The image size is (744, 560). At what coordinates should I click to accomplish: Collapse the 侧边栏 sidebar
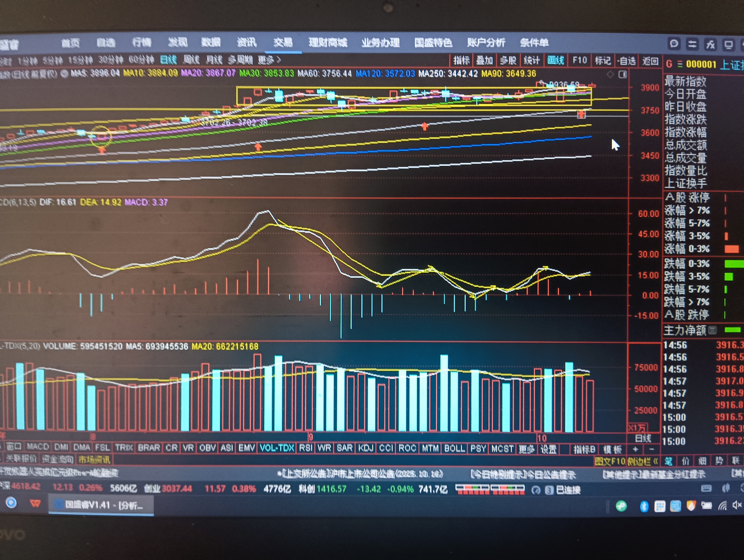pos(643,461)
